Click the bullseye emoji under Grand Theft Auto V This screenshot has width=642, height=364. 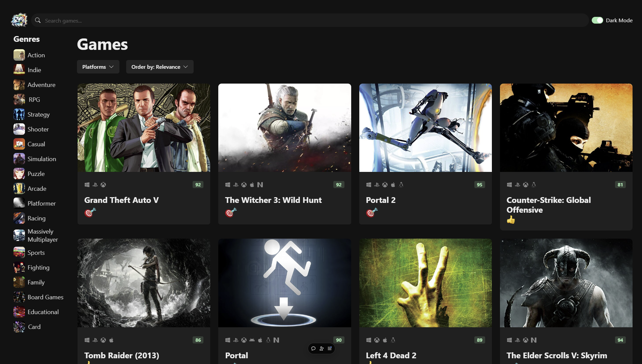[90, 213]
